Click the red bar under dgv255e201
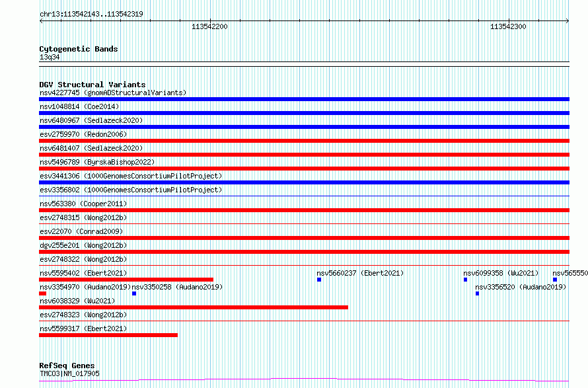The image size is (588, 388). point(304,252)
